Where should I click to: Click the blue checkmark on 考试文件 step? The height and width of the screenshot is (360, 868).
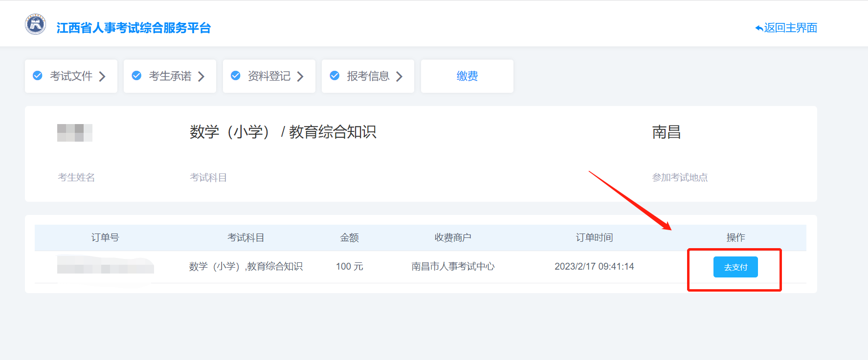(x=38, y=76)
